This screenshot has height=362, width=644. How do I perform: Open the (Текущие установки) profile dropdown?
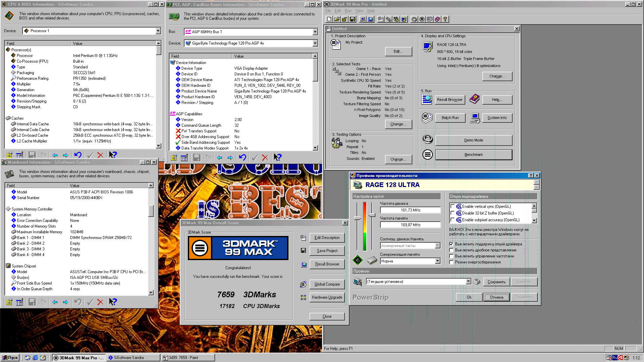tap(468, 282)
